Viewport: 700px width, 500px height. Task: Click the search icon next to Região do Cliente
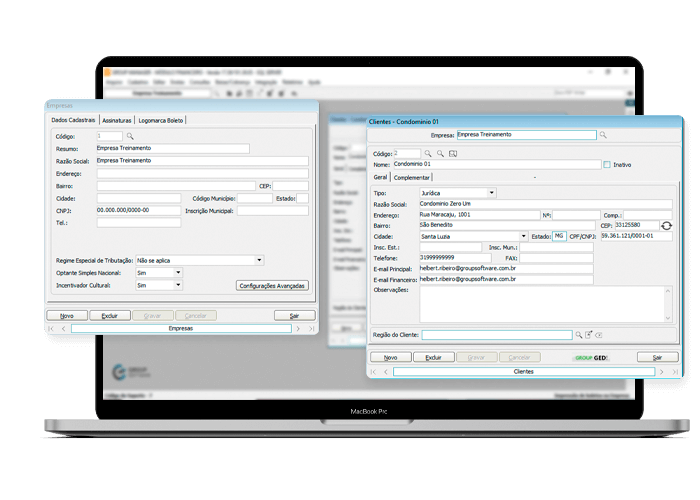click(579, 335)
